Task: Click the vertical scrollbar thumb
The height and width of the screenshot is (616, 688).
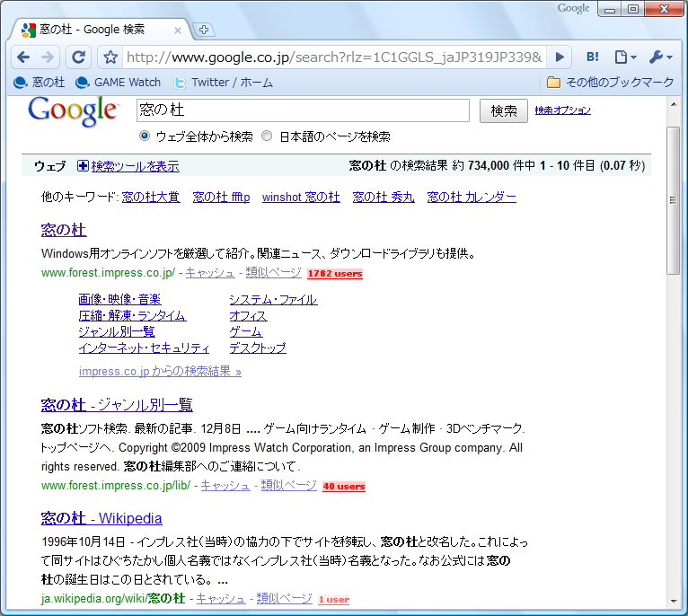Action: click(674, 200)
